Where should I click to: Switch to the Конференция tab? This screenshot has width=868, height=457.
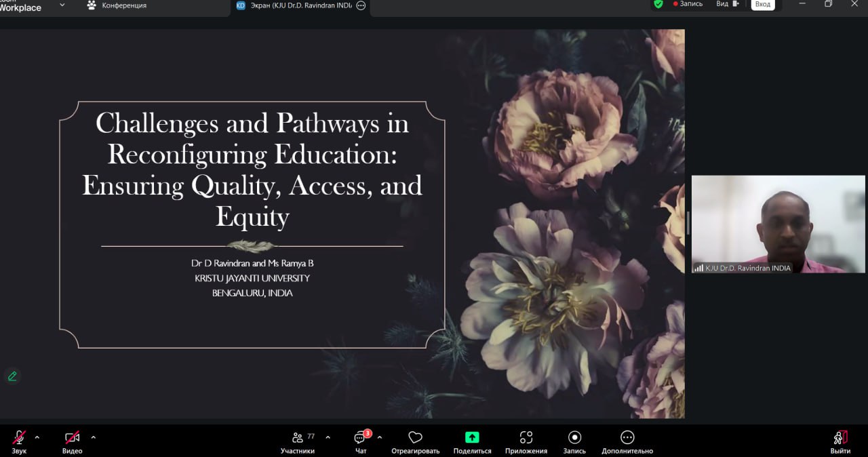tap(123, 5)
